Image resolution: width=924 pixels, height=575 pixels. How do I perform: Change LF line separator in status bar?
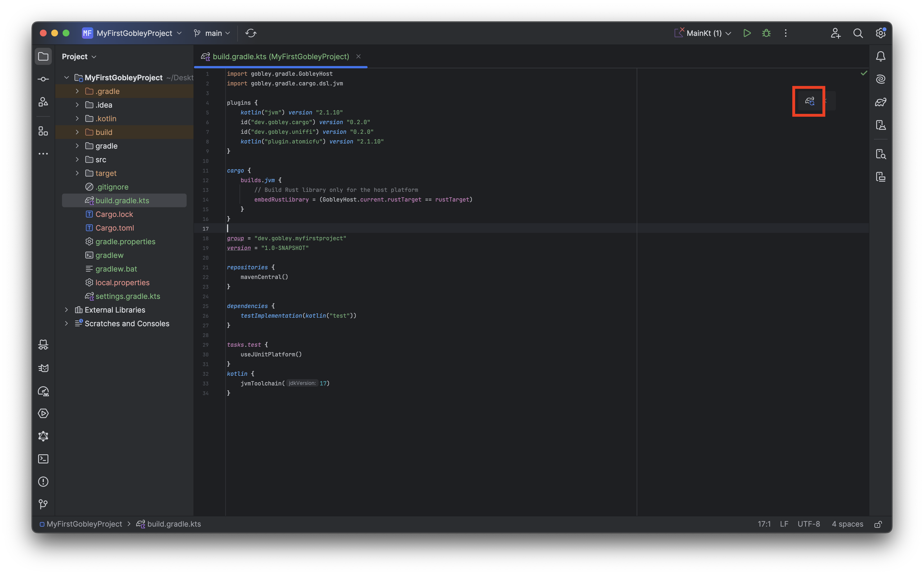[784, 524]
